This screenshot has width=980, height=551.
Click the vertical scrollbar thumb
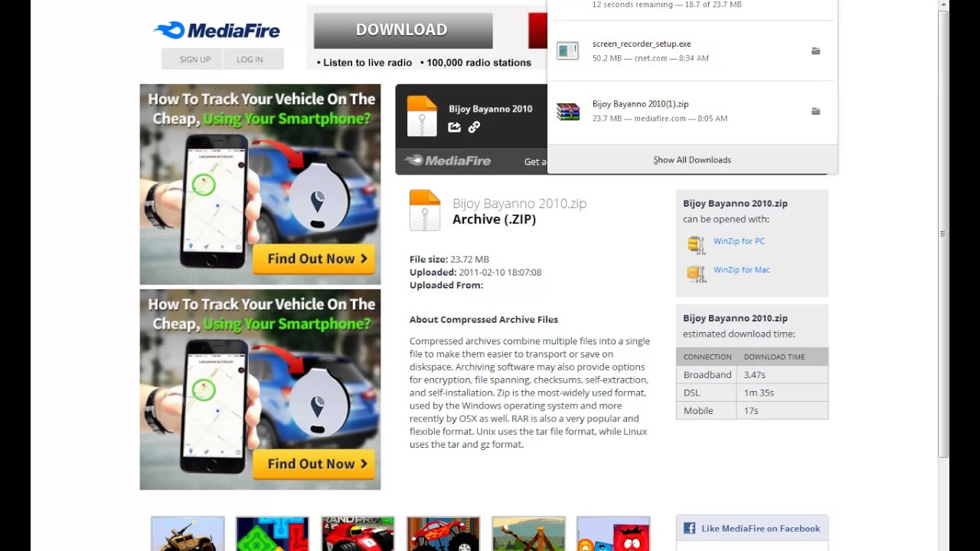click(x=943, y=234)
